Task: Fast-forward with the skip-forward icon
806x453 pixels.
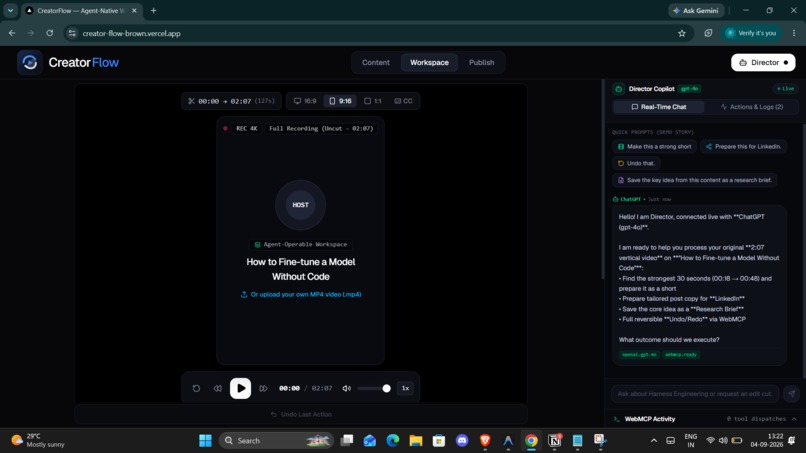Action: (x=263, y=388)
